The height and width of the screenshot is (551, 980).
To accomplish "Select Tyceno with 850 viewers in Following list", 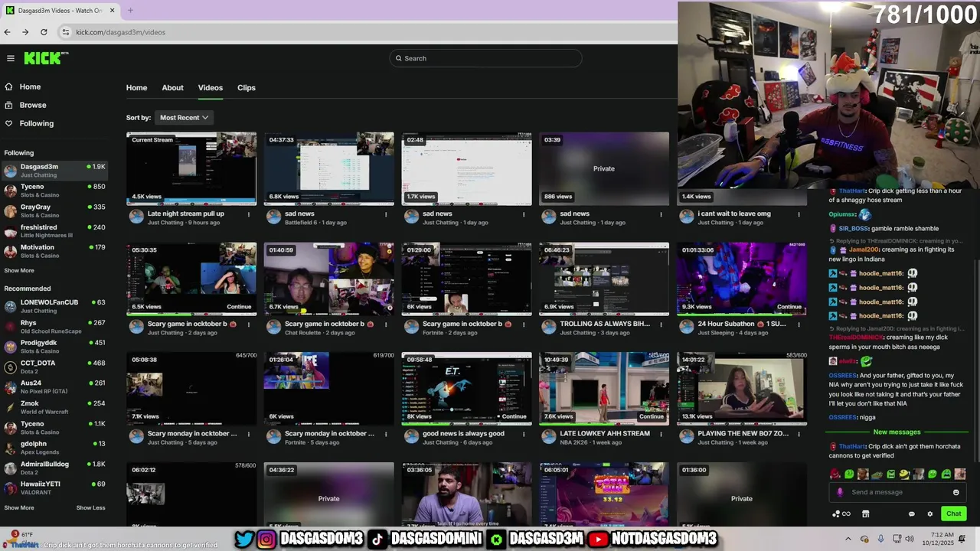I will click(x=55, y=191).
